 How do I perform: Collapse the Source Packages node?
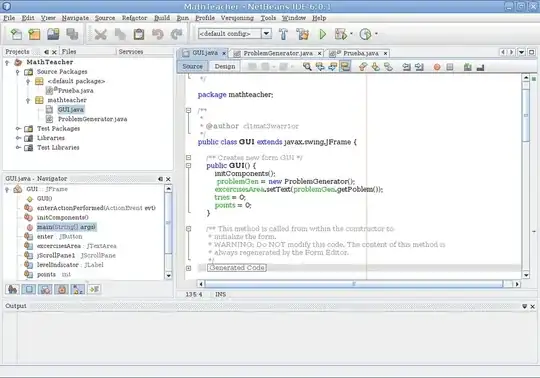tap(18, 72)
